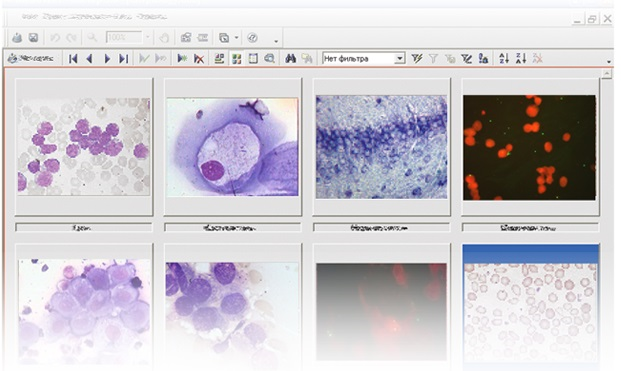The height and width of the screenshot is (371, 621).
Task: Select the pale violet cell cluster thumbnail
Action: [x=84, y=307]
